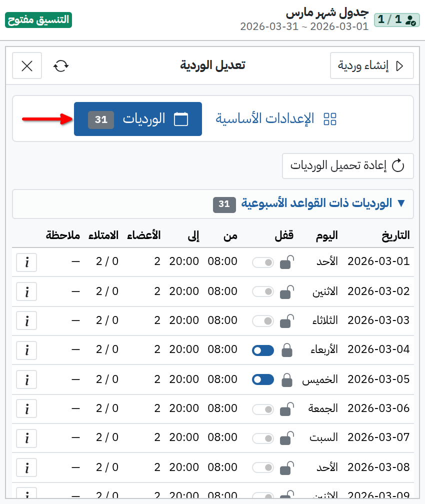
Task: Click the الأعضاء column header
Action: (143, 235)
